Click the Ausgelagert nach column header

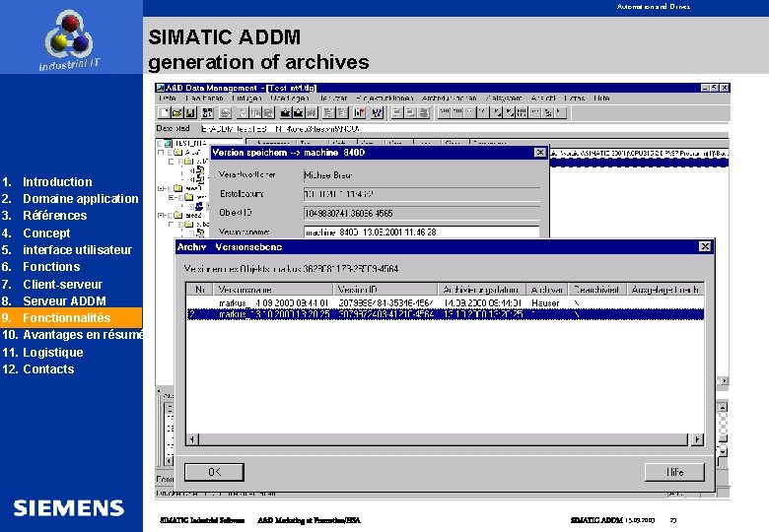point(665,290)
